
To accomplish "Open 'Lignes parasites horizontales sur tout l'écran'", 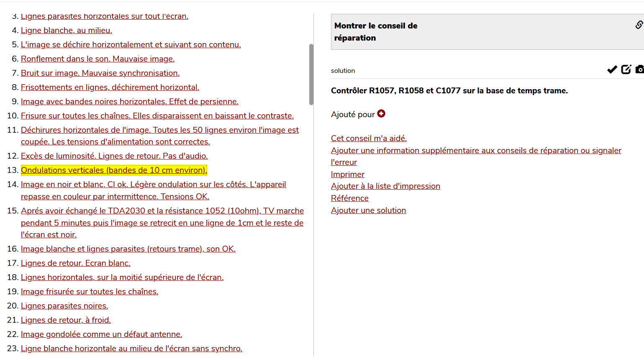I will pyautogui.click(x=105, y=16).
